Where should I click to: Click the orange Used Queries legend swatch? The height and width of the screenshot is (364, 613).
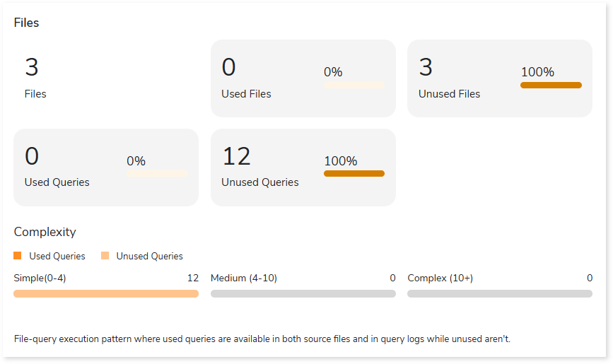18,256
